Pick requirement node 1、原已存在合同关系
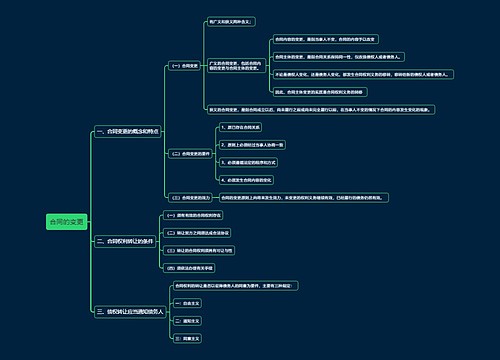500x360 pixels. (x=240, y=127)
